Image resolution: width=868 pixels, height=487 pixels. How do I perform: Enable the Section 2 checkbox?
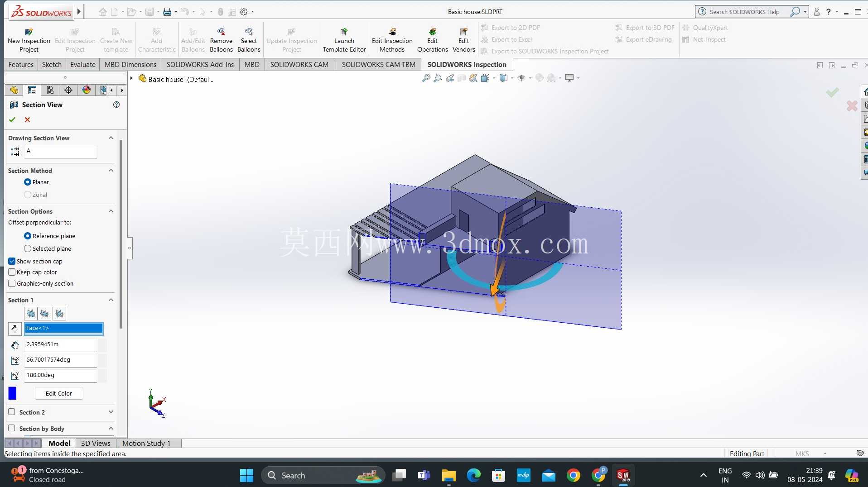coord(12,412)
